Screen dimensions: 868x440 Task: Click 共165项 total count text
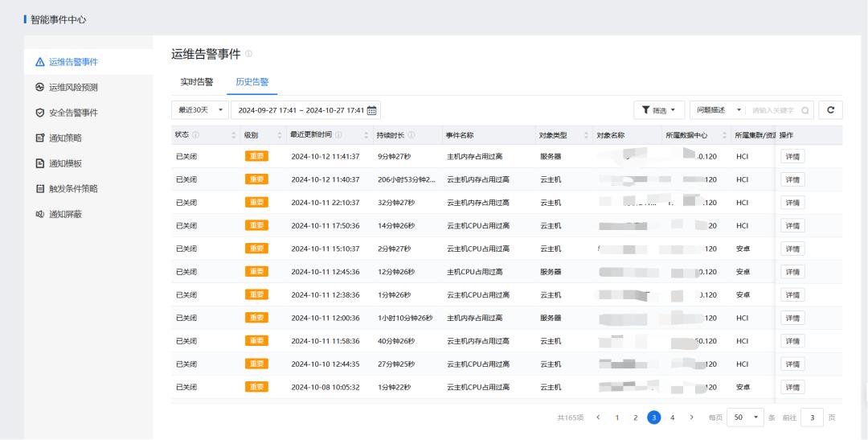570,417
